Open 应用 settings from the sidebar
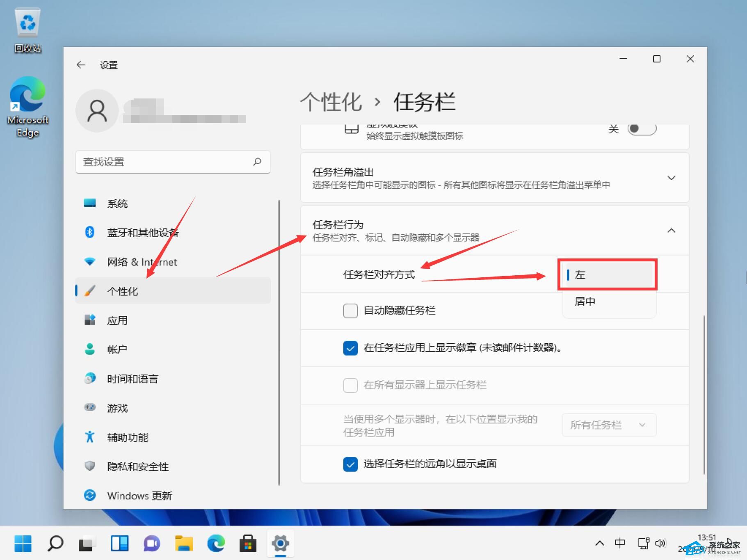 (x=118, y=320)
